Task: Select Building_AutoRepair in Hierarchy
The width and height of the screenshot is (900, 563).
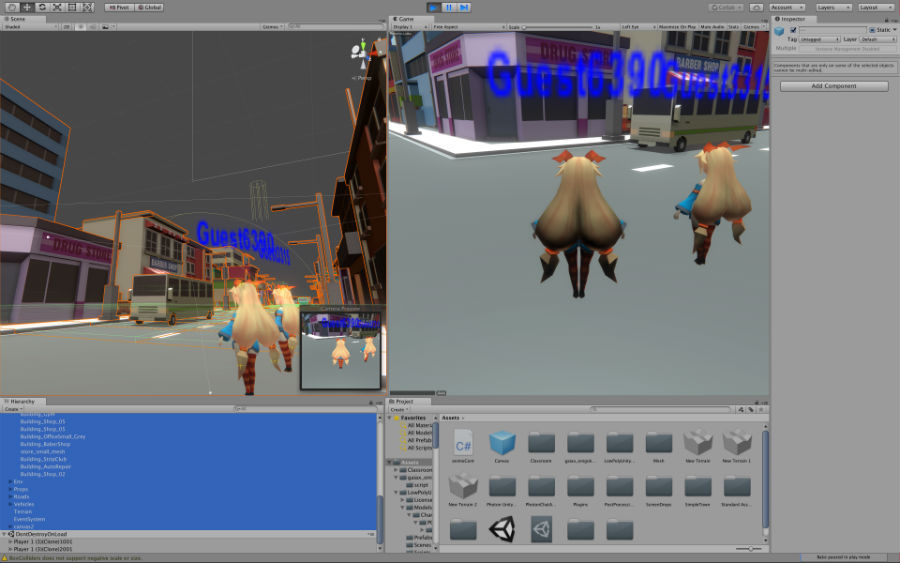Action: [45, 467]
